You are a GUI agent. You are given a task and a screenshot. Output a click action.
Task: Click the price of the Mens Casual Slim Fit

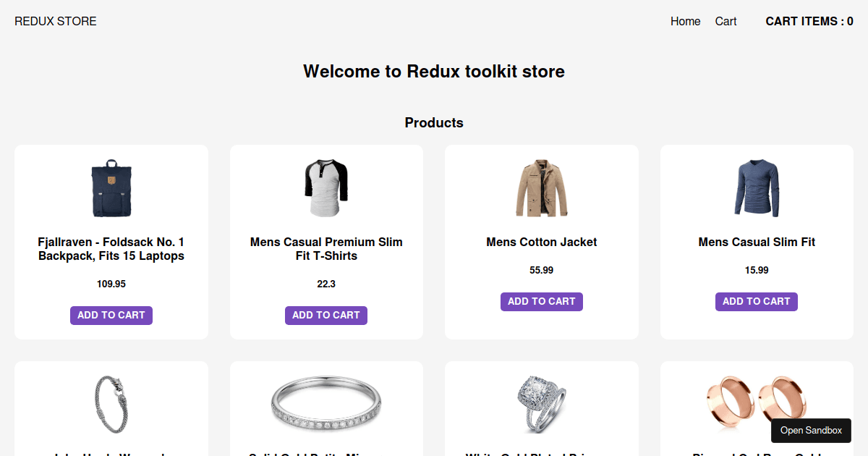coord(756,269)
